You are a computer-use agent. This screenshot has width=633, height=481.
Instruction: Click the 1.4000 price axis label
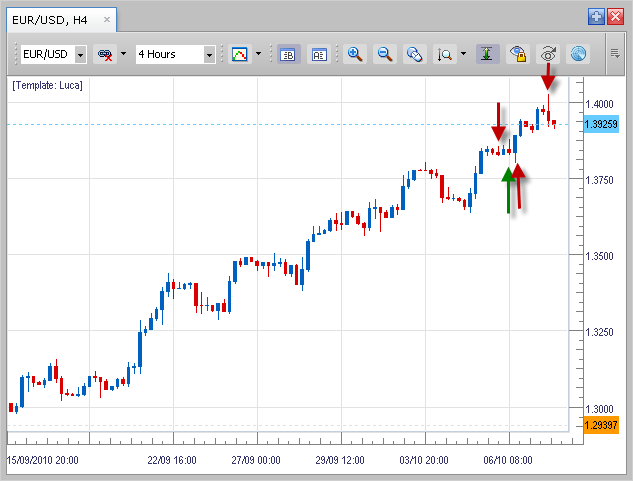(x=599, y=104)
